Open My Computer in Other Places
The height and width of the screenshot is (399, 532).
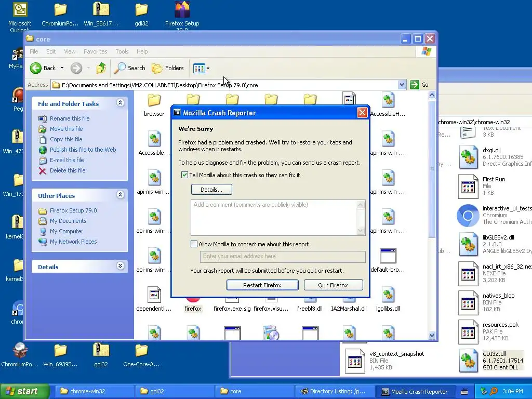click(66, 231)
